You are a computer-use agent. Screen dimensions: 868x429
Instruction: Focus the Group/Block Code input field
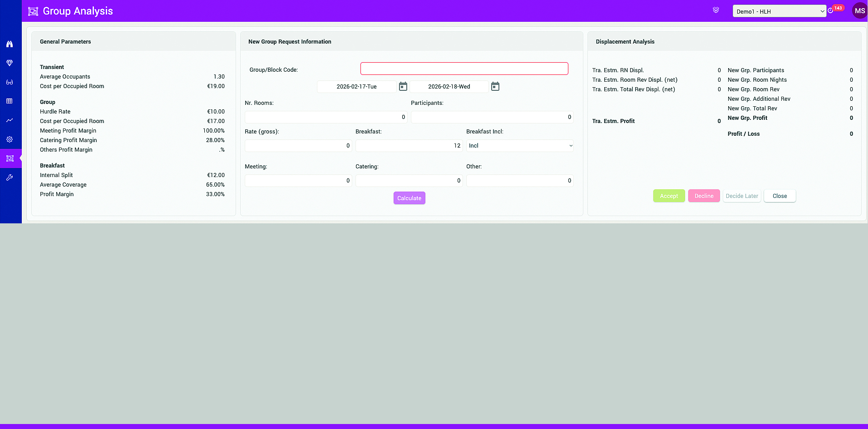pyautogui.click(x=464, y=69)
